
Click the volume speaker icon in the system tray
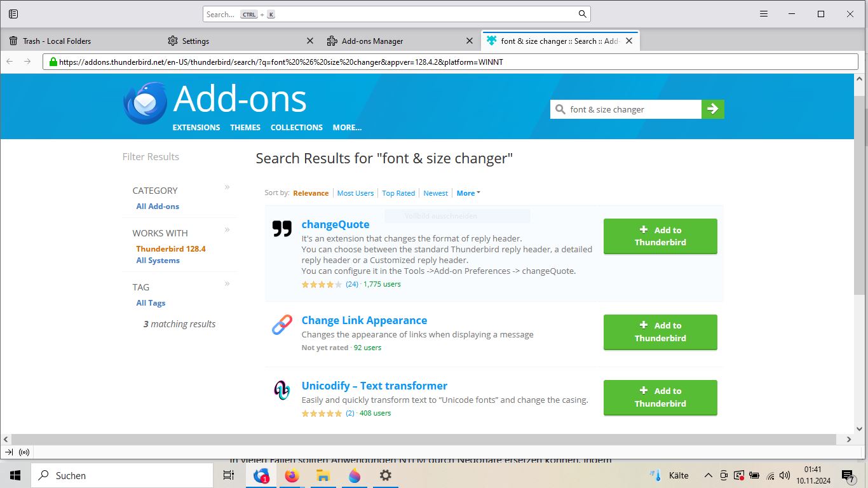click(785, 475)
